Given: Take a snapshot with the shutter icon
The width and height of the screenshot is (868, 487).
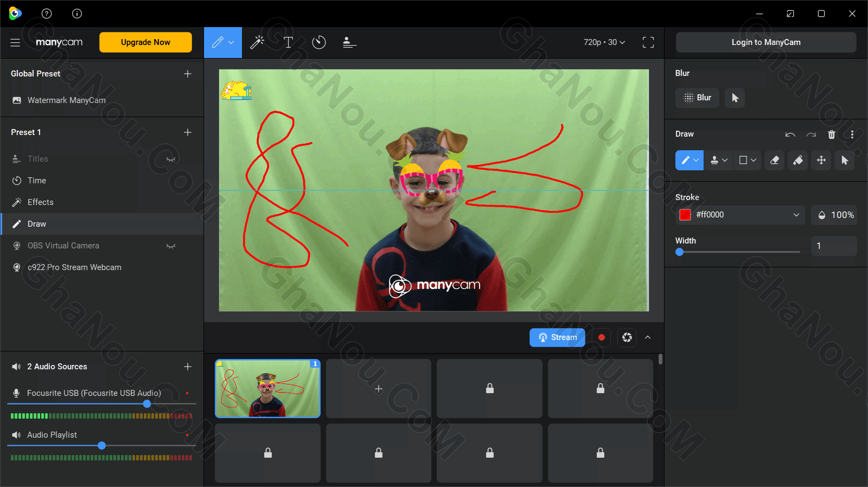Looking at the screenshot, I should point(627,337).
